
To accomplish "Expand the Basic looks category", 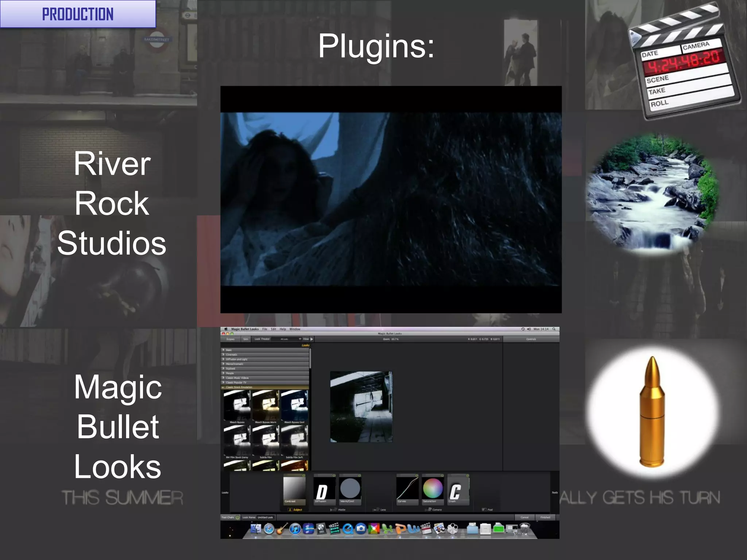I will point(265,350).
